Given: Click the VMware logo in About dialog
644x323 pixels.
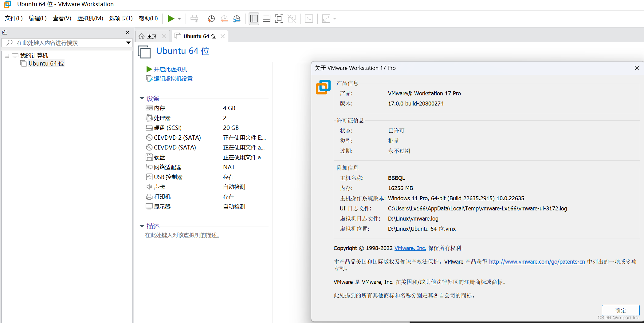Looking at the screenshot, I should (323, 87).
